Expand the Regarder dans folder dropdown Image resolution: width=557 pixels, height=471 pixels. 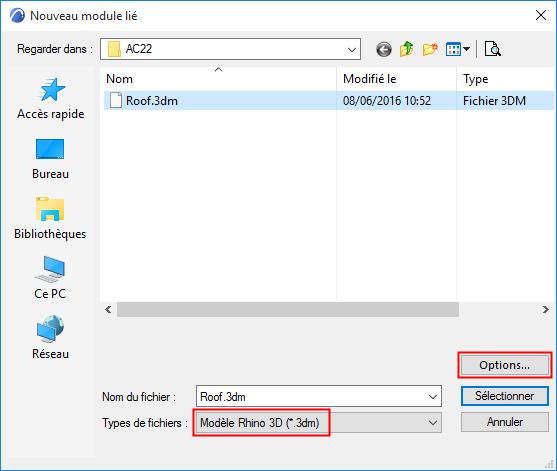pos(352,49)
